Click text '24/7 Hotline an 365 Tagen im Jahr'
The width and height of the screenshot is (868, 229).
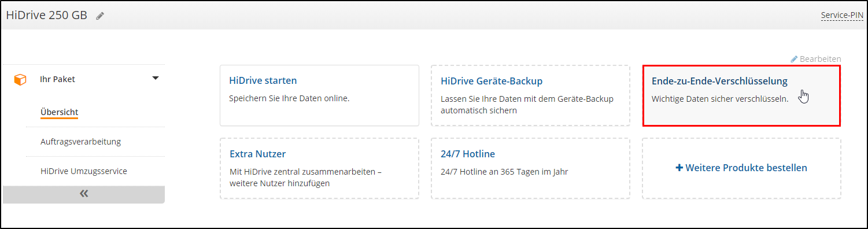click(x=505, y=172)
